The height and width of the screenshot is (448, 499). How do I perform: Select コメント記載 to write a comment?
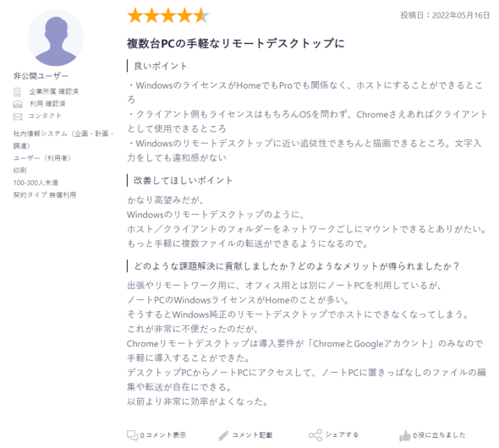pyautogui.click(x=252, y=435)
